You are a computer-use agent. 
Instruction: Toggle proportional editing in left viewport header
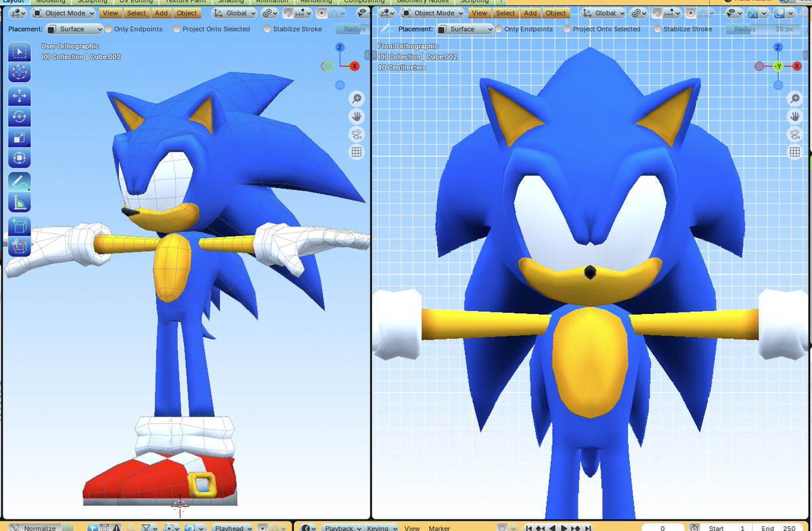tap(321, 13)
